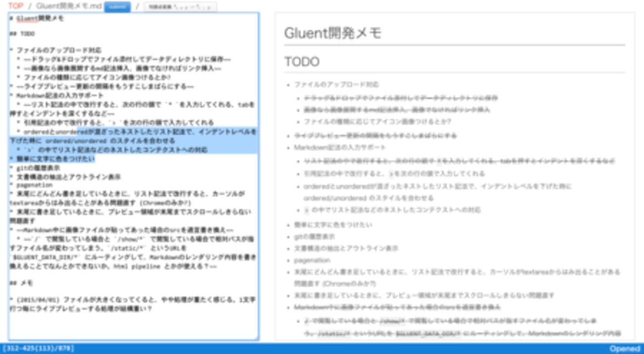This screenshot has height=354, width=644.
Task: Click the 'gitの履歴表示' line in the editor
Action: [x=34, y=168]
